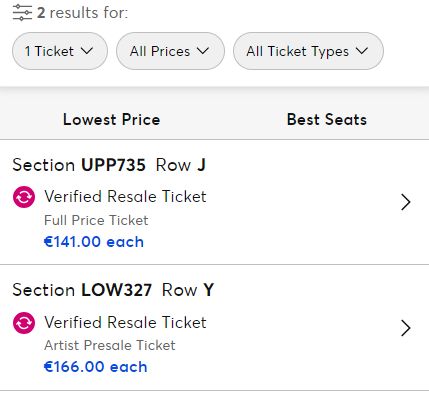Viewport: 429px width, 396px height.
Task: Click the down arrow beside 1 Ticket
Action: (87, 51)
